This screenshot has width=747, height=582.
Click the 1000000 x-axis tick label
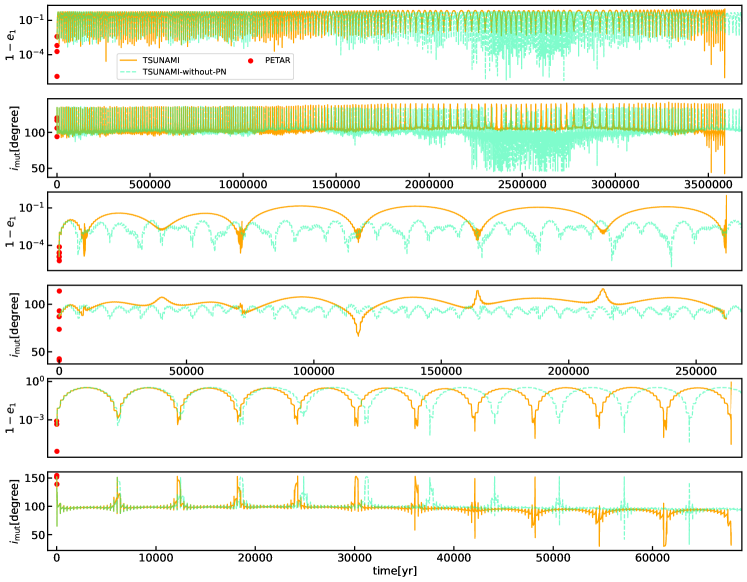tap(243, 185)
